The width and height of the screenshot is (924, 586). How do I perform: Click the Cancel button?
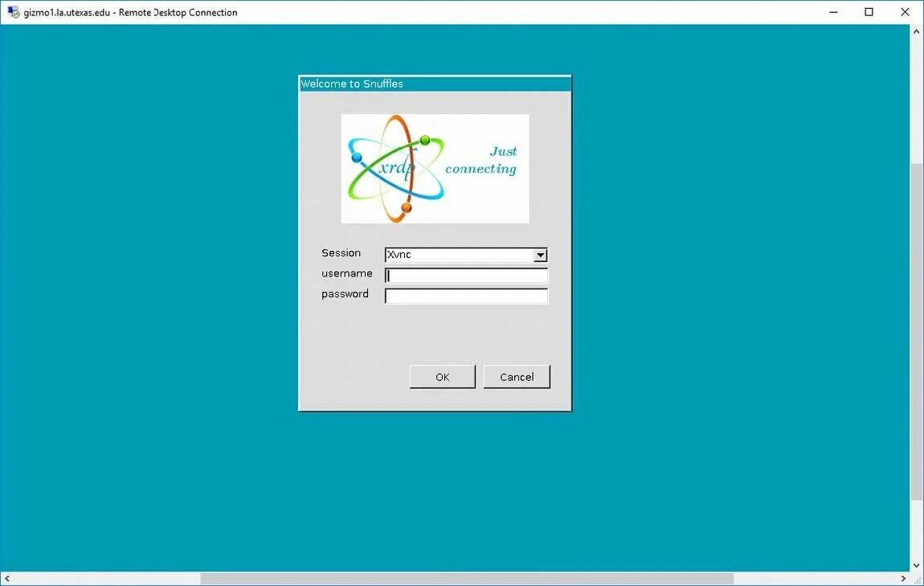(516, 377)
